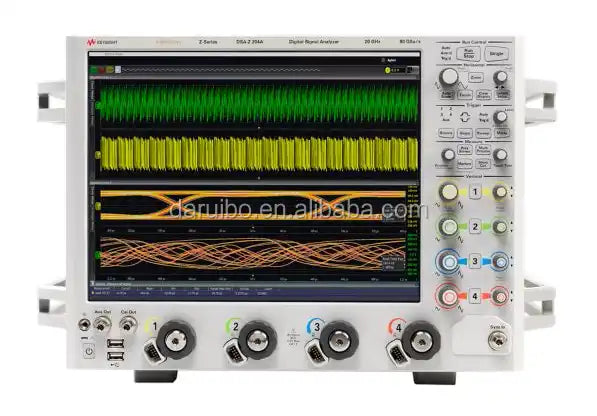
Task: Toggle the channel 1 vertical button
Action: [x=475, y=191]
